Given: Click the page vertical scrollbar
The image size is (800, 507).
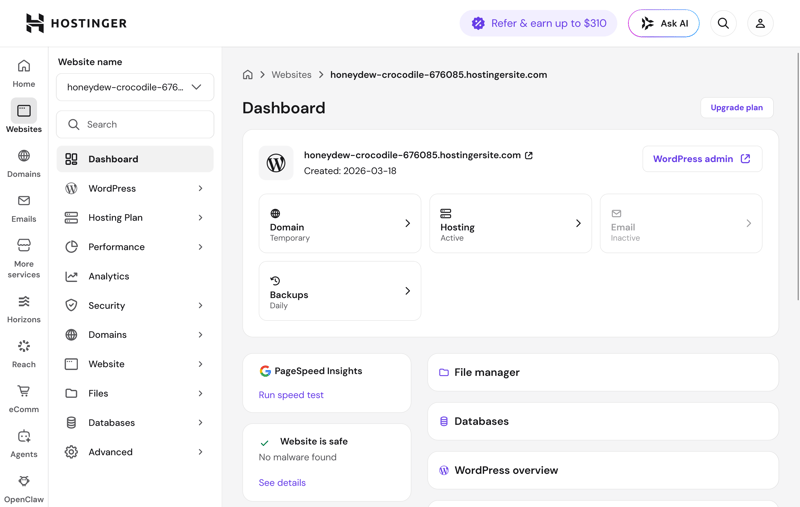Looking at the screenshot, I should click(x=797, y=176).
